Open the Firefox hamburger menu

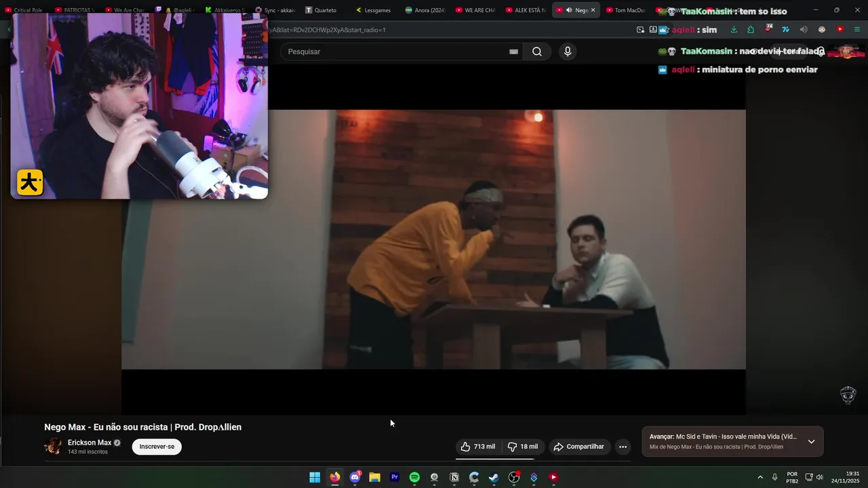click(x=857, y=30)
